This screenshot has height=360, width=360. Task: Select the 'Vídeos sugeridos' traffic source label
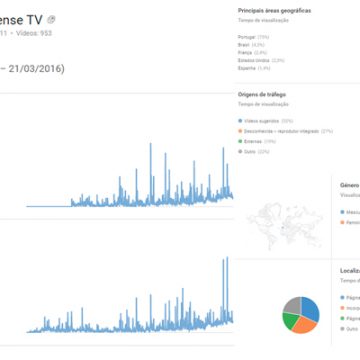pos(261,121)
